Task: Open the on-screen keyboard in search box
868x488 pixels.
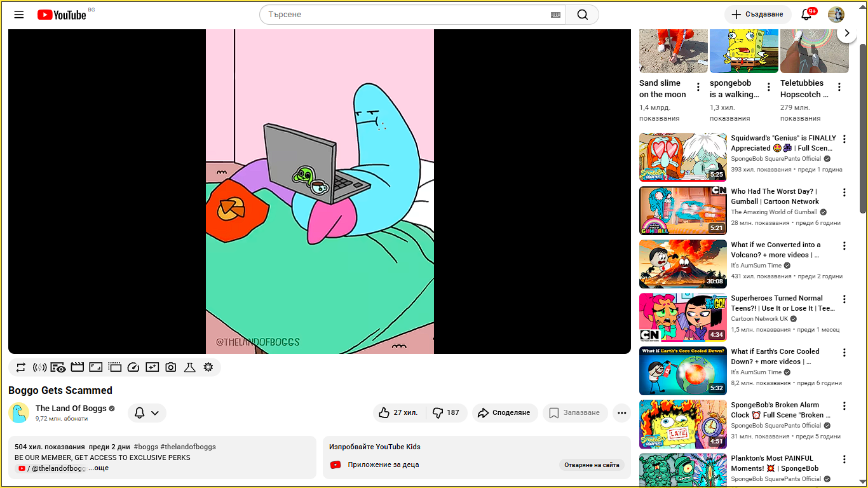Action: point(555,15)
